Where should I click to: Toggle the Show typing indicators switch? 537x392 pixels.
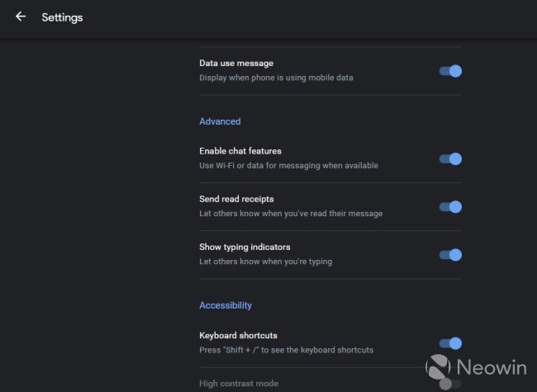450,254
